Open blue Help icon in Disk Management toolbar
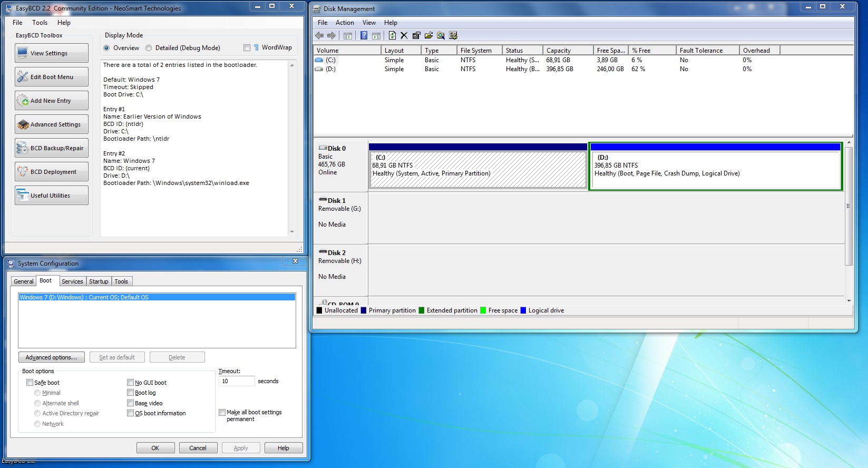Screen dimensions: 868x468 364,35
